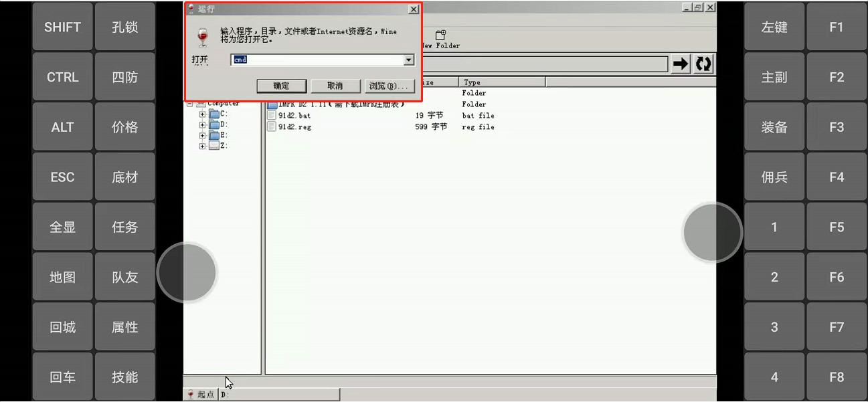Tap the ESC overlay key
This screenshot has width=868, height=402.
62,176
